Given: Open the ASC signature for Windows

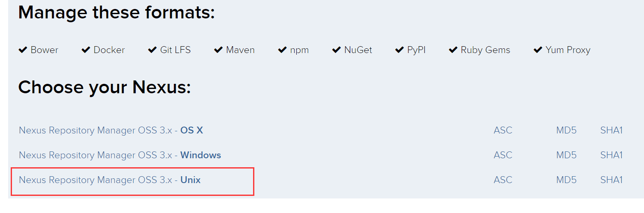Looking at the screenshot, I should pyautogui.click(x=503, y=155).
